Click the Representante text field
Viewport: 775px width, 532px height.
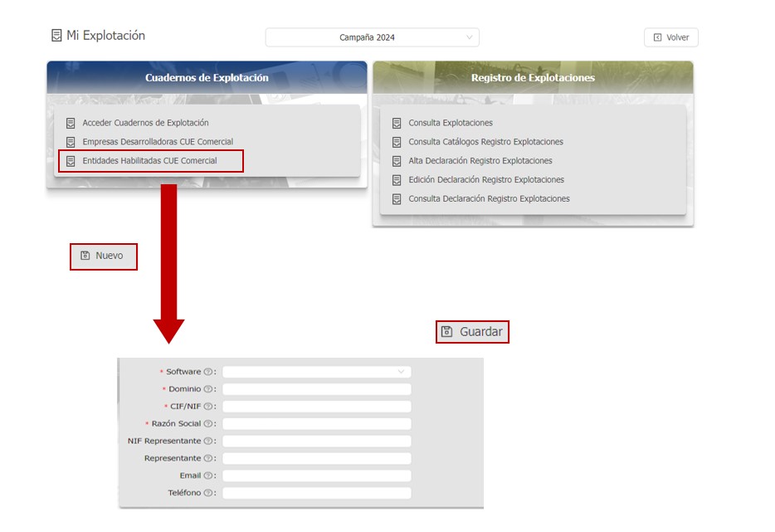click(x=316, y=458)
